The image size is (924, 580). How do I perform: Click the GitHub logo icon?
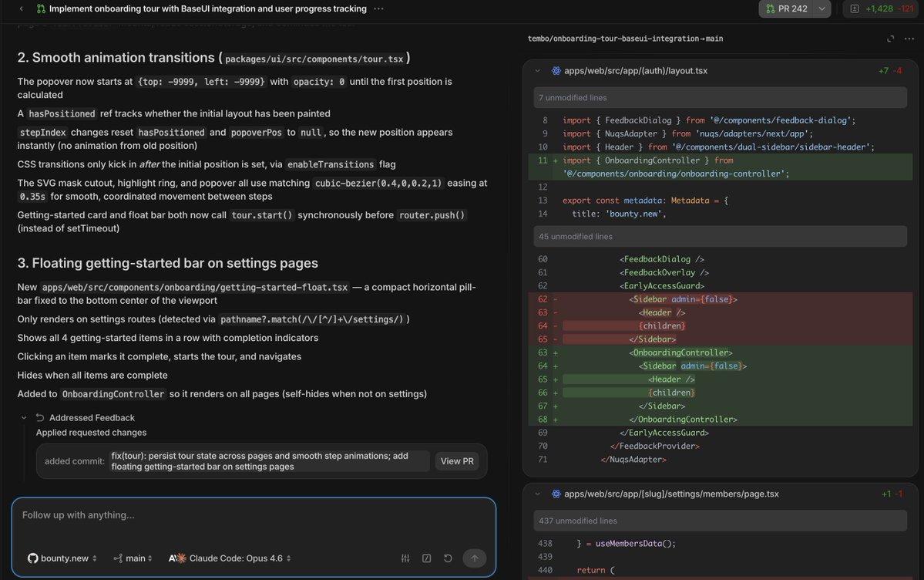pos(33,558)
